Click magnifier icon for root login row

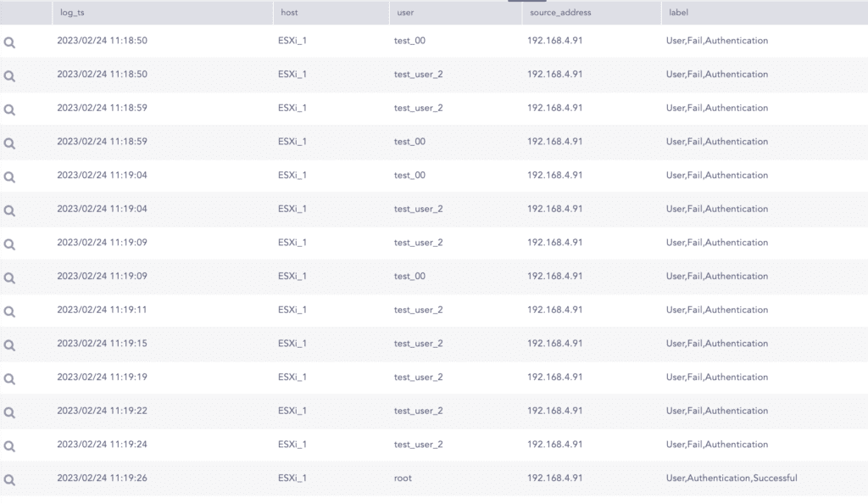pyautogui.click(x=9, y=479)
